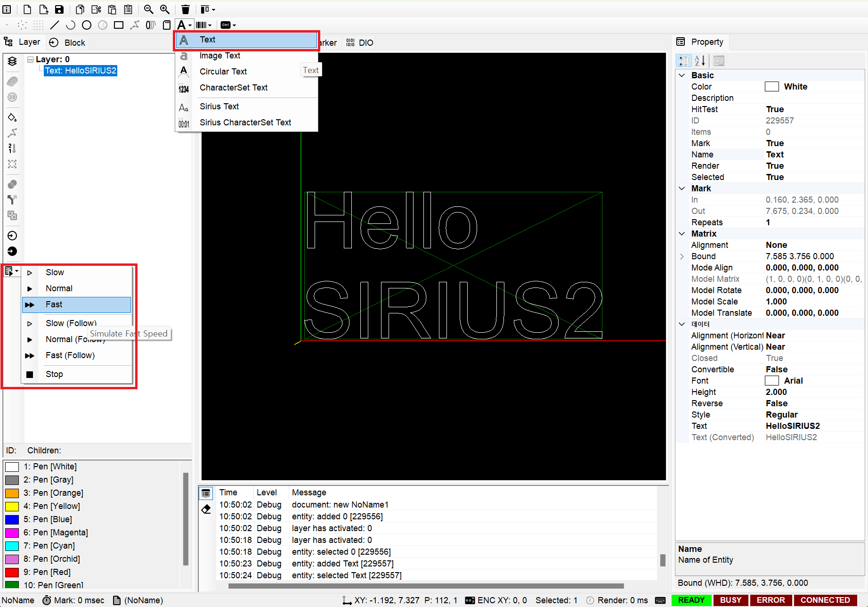Image resolution: width=868 pixels, height=607 pixels.
Task: Click the Info/About icon in top toolbar
Action: pyautogui.click(x=7, y=9)
